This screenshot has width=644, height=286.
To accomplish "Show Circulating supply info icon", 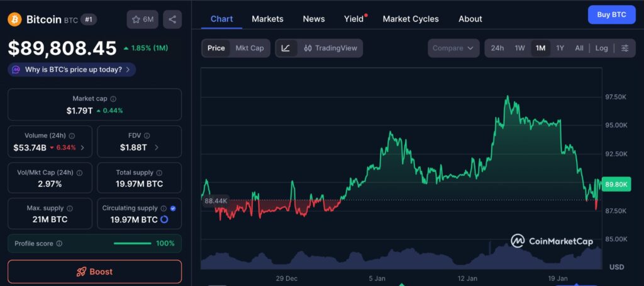I will [164, 209].
